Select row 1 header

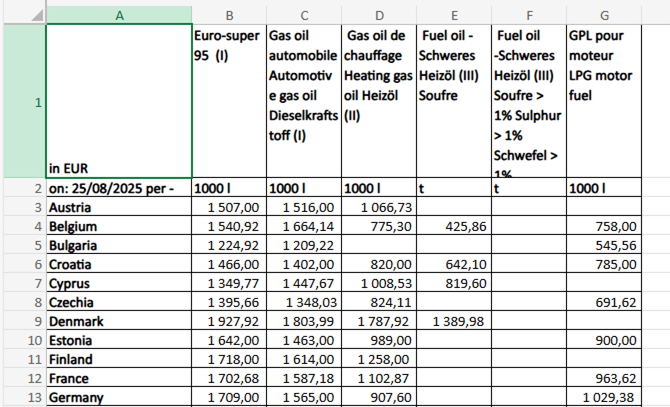pos(22,102)
